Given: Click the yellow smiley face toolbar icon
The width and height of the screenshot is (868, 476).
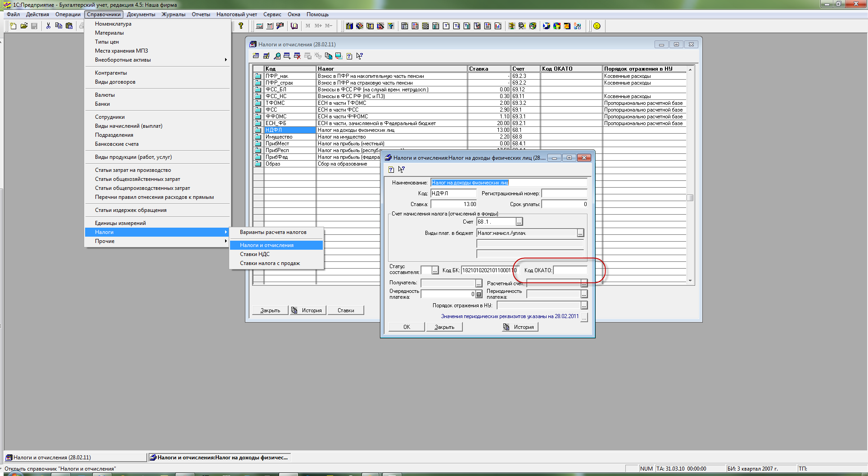Looking at the screenshot, I should click(x=597, y=26).
